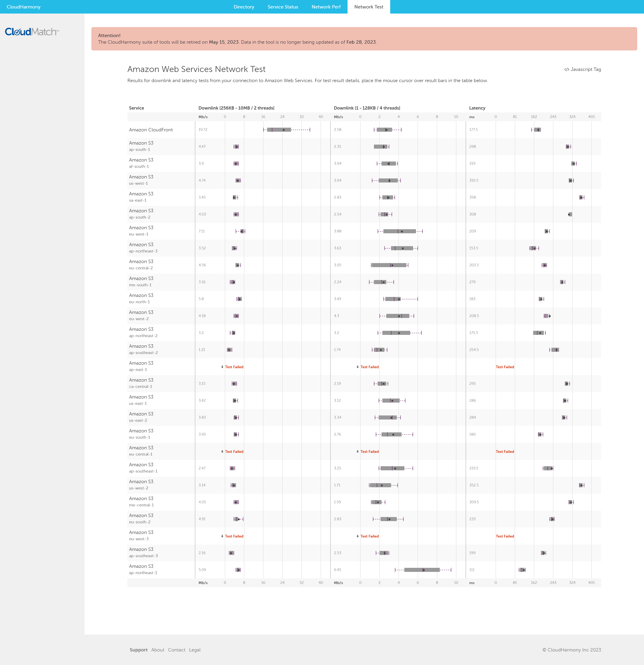Open the About footer link

pos(158,650)
